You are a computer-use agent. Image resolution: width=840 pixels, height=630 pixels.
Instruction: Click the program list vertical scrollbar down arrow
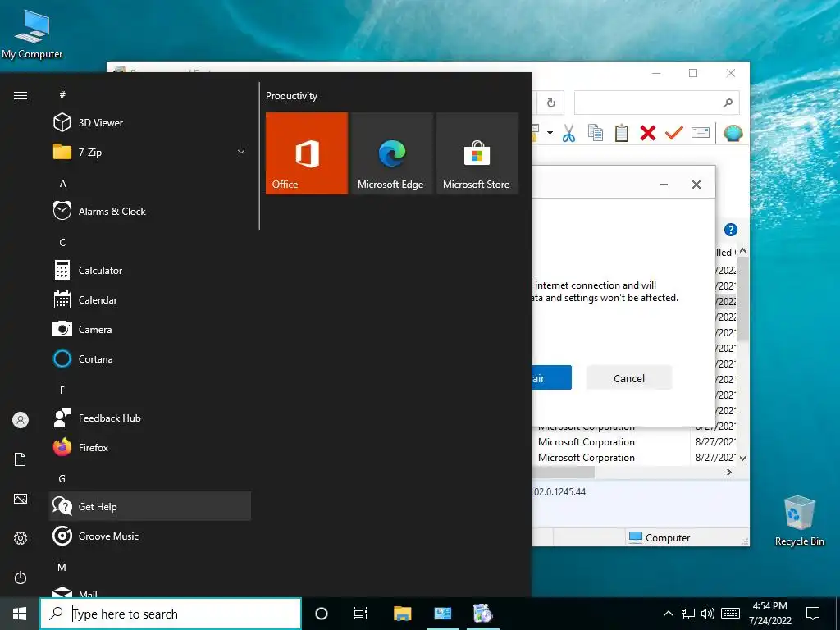(x=742, y=459)
